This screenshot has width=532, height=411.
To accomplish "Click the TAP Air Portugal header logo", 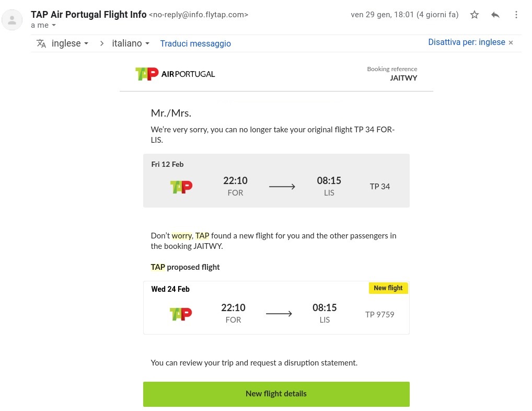I will [x=175, y=74].
